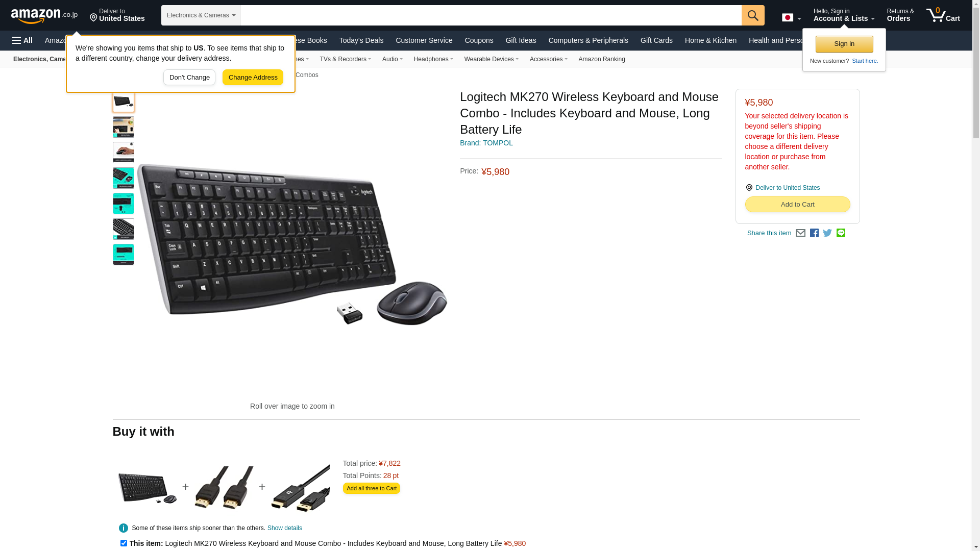Click the Change Address button

click(x=253, y=78)
